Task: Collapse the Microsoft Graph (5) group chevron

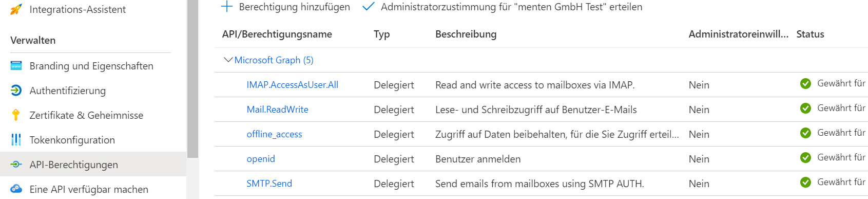Action: tap(228, 60)
